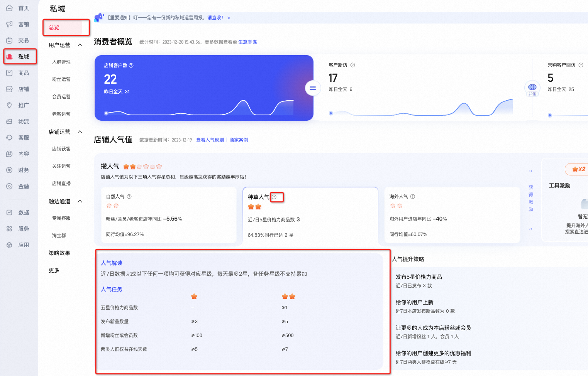The image size is (588, 376).
Task: Click the 两类人群权益在线天数 row label
Action: [x=124, y=349]
